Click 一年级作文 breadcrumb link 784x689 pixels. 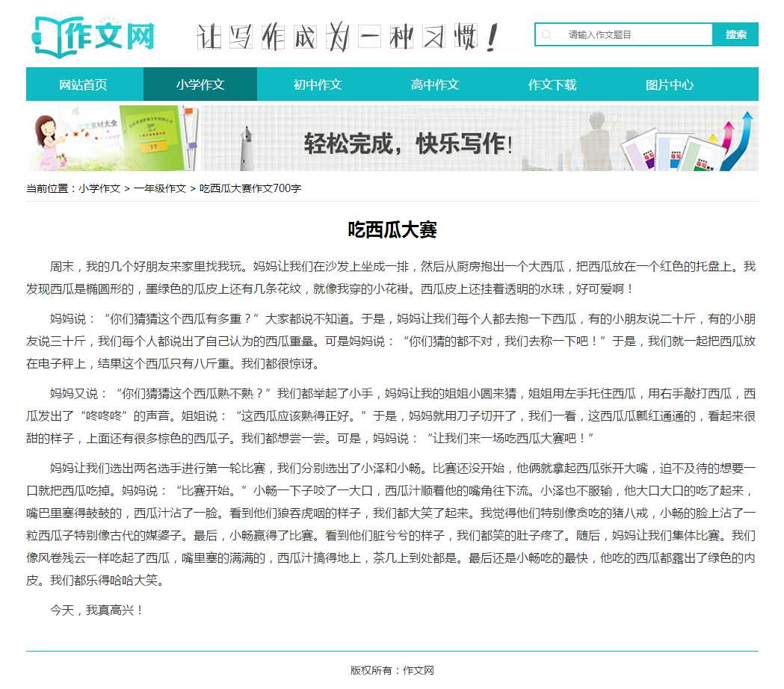(160, 188)
